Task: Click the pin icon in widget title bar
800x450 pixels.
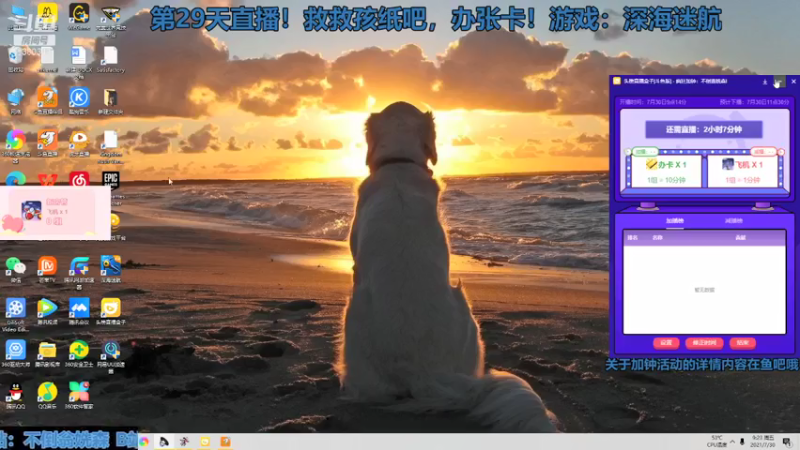Action: coord(765,82)
